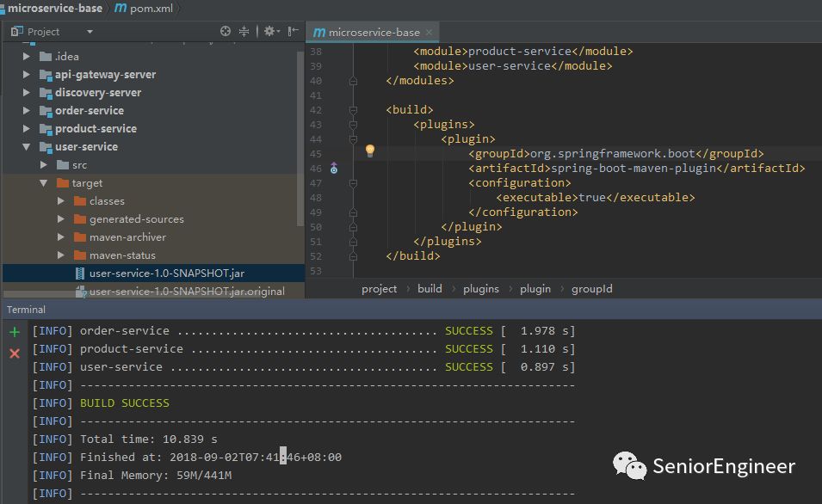Expand the order-service module folder
Screen dimensions: 822x504
click(x=27, y=111)
